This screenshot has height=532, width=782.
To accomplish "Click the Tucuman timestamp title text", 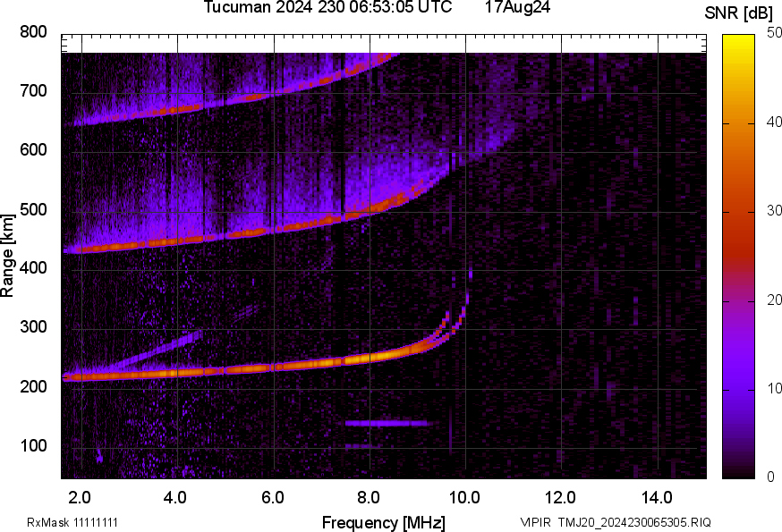I will (334, 8).
